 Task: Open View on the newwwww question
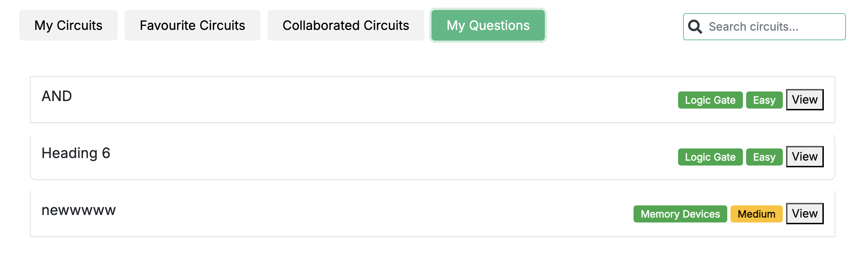click(x=805, y=214)
